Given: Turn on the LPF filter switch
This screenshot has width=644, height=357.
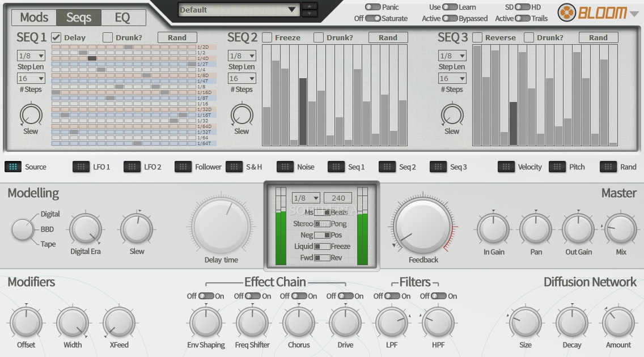Looking at the screenshot, I should coord(392,296).
